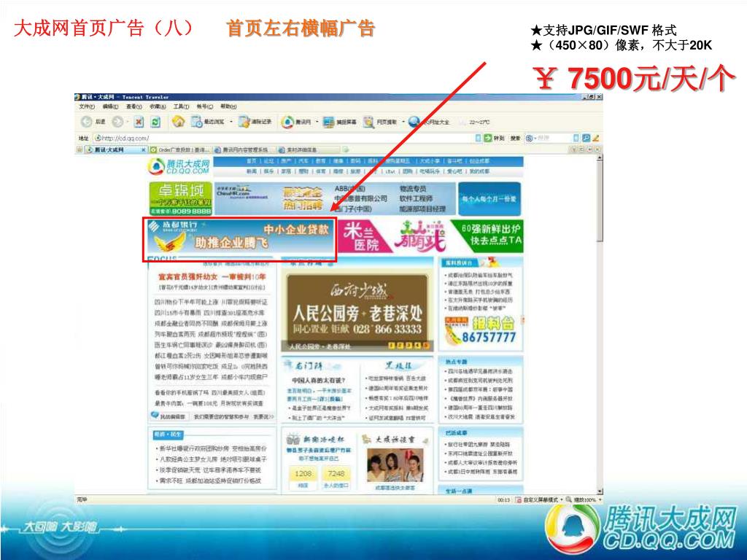This screenshot has width=747, height=560.
Task: Click the red X stop-loading button
Action: (x=139, y=122)
